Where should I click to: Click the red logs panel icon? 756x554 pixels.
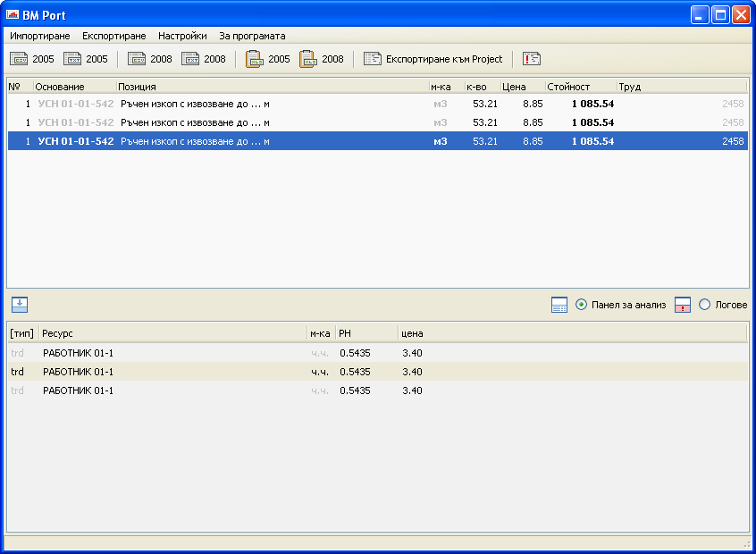point(683,305)
